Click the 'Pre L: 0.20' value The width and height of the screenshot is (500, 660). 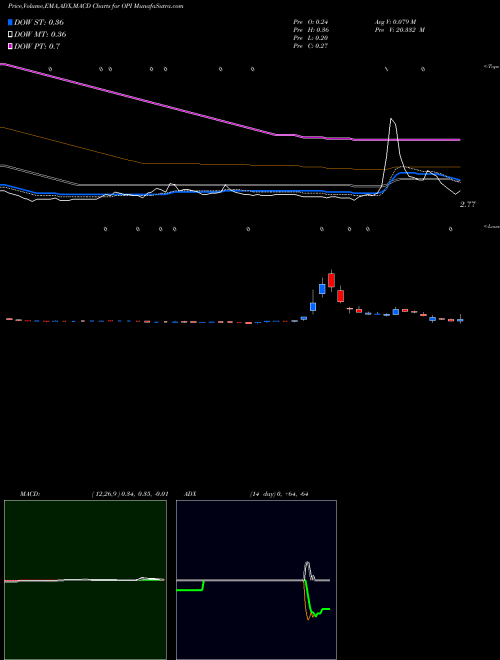pyautogui.click(x=311, y=38)
